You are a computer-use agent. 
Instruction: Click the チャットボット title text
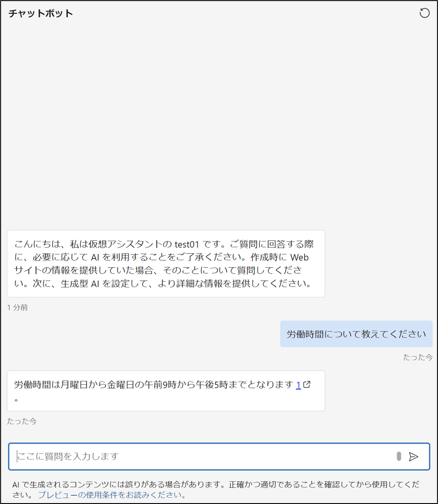[x=41, y=13]
